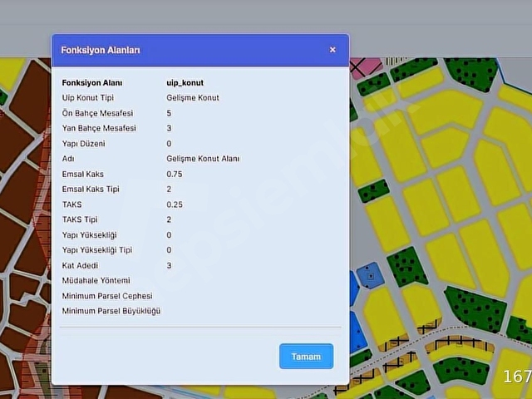Click the Yan Bahçe Mesafesi value 3
The image size is (532, 399).
click(169, 128)
